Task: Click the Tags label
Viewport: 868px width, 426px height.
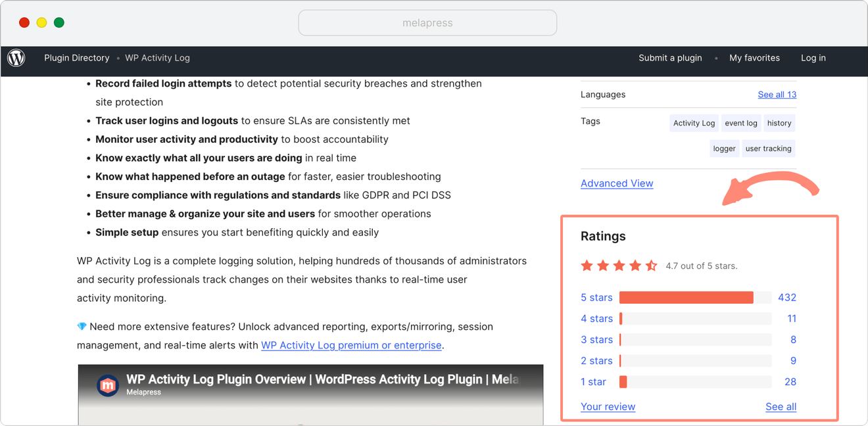Action: click(591, 121)
